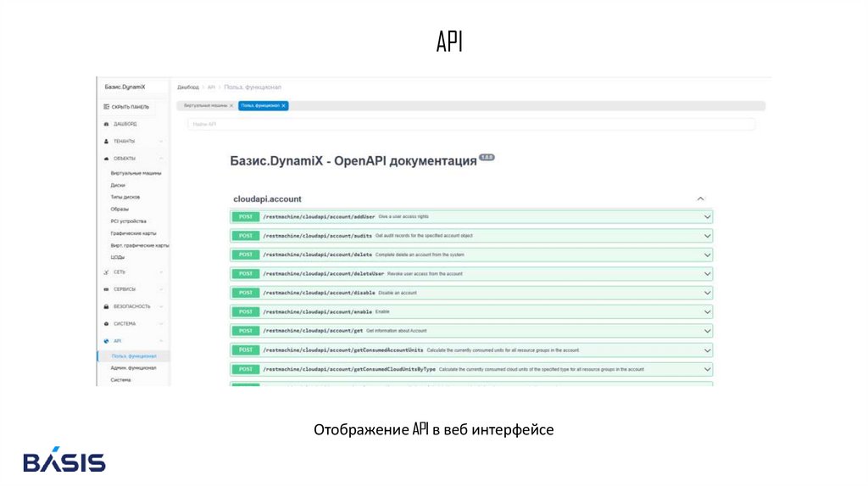Expand the account/audits endpoint chevron
The width and height of the screenshot is (868, 487).
(707, 236)
